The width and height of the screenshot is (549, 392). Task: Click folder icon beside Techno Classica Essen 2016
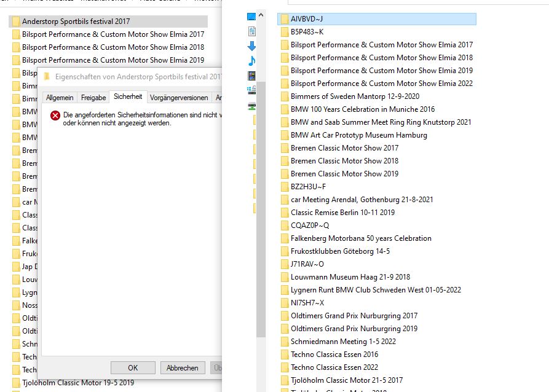[x=285, y=354]
